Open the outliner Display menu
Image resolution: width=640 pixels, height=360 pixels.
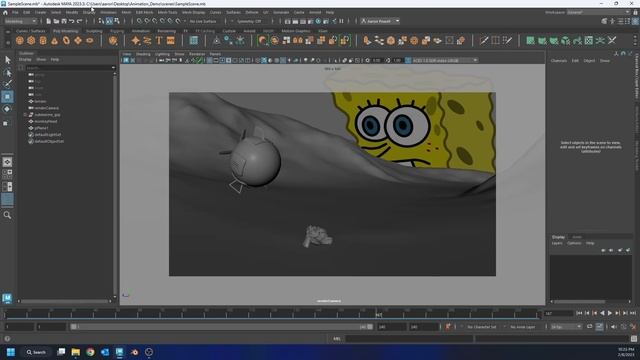point(25,60)
